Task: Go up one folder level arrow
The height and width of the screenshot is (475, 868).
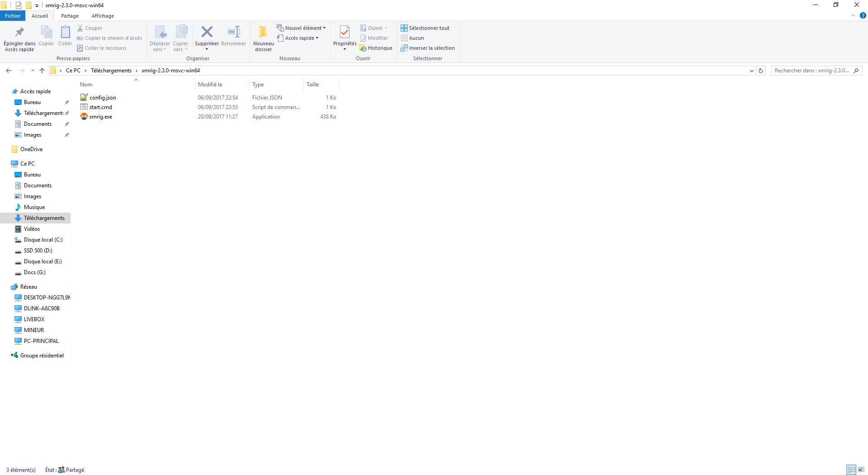Action: tap(42, 71)
